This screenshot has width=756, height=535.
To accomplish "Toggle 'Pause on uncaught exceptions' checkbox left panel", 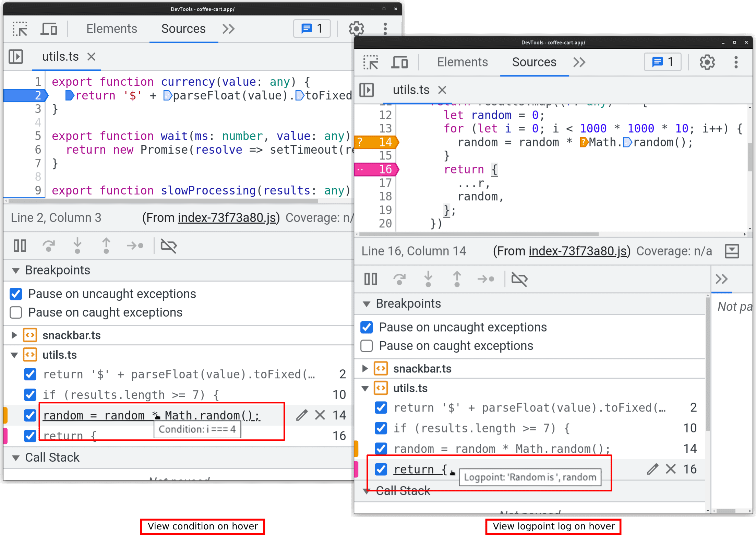I will pos(16,294).
